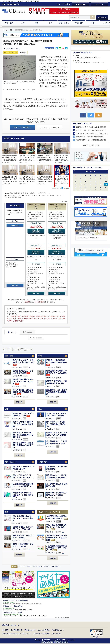This screenshot has height=644, width=110.
Task: Click 登録して全文を読む button
Action: coord(22,127)
